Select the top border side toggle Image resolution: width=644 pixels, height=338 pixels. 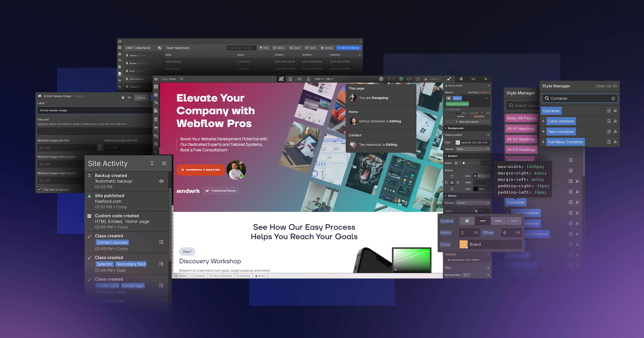click(452, 176)
